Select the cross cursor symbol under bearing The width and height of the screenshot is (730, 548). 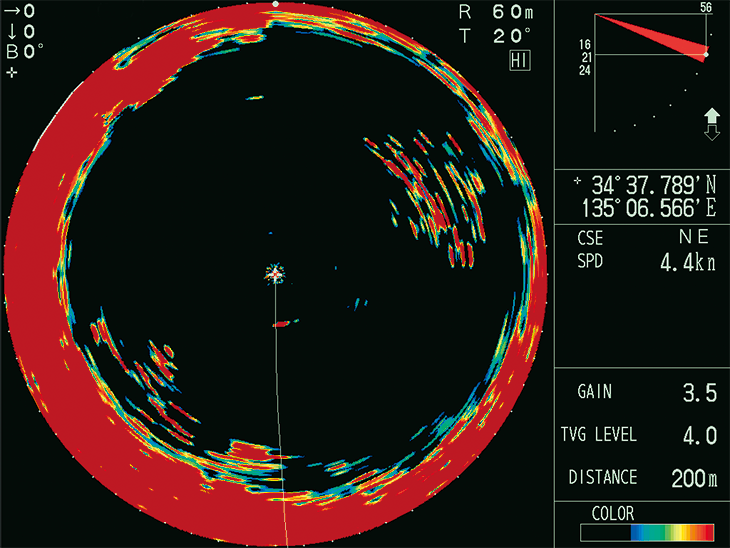[x=11, y=73]
